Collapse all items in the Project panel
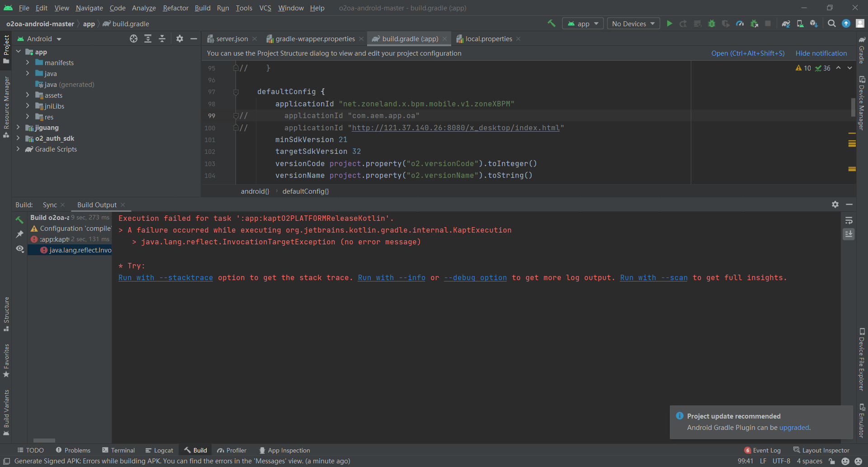 (x=162, y=39)
